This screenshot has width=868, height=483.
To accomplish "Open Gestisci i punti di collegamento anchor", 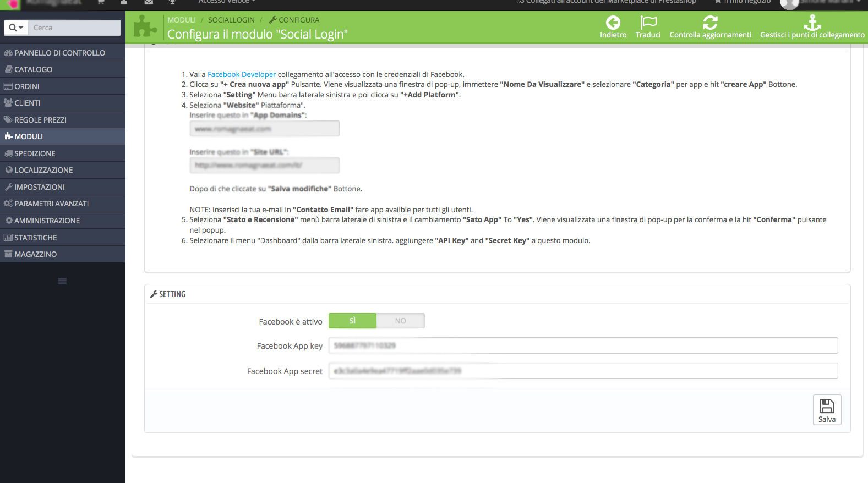I will [x=812, y=23].
